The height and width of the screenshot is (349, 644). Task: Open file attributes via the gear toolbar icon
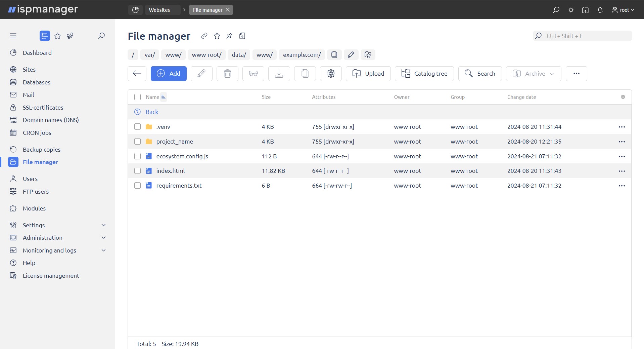pyautogui.click(x=331, y=74)
